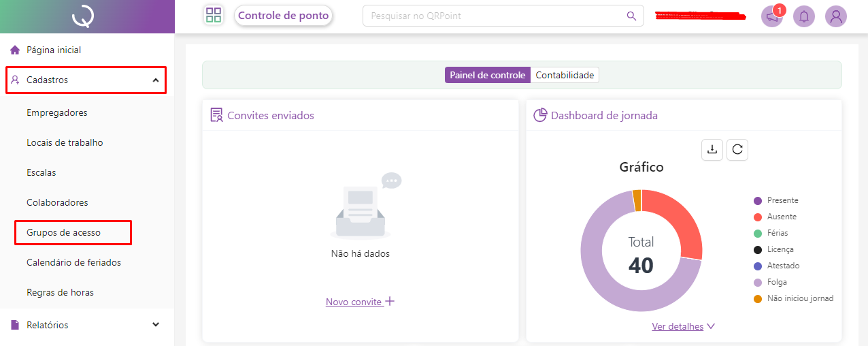Image resolution: width=868 pixels, height=346 pixels.
Task: Click the search magnifier icon
Action: (631, 16)
